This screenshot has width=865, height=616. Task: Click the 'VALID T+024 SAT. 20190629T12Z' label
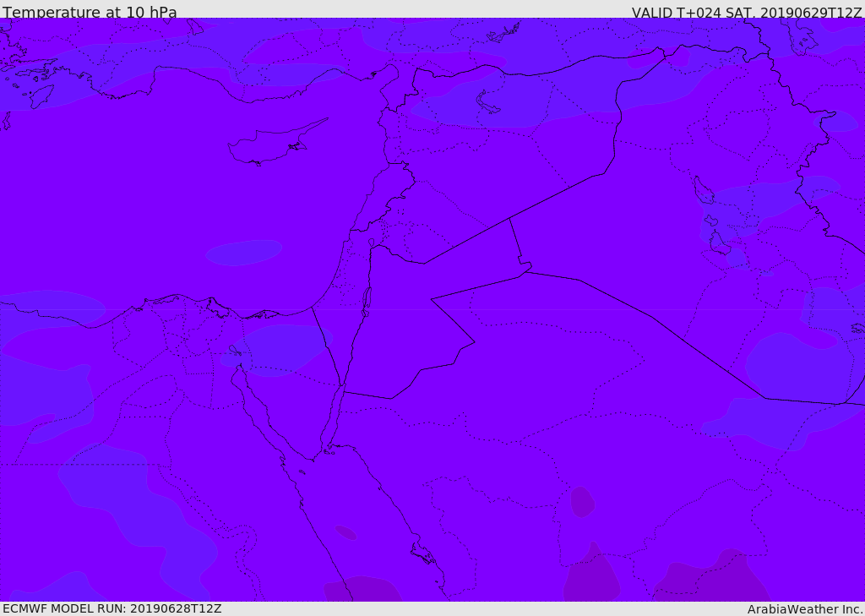(747, 13)
